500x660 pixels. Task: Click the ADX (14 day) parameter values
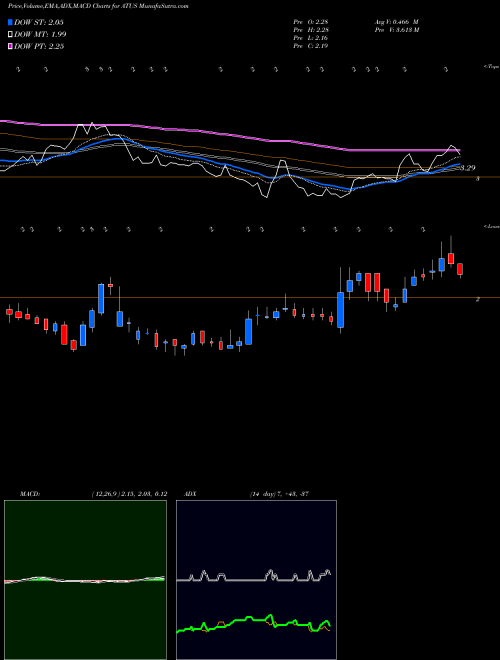pyautogui.click(x=279, y=494)
